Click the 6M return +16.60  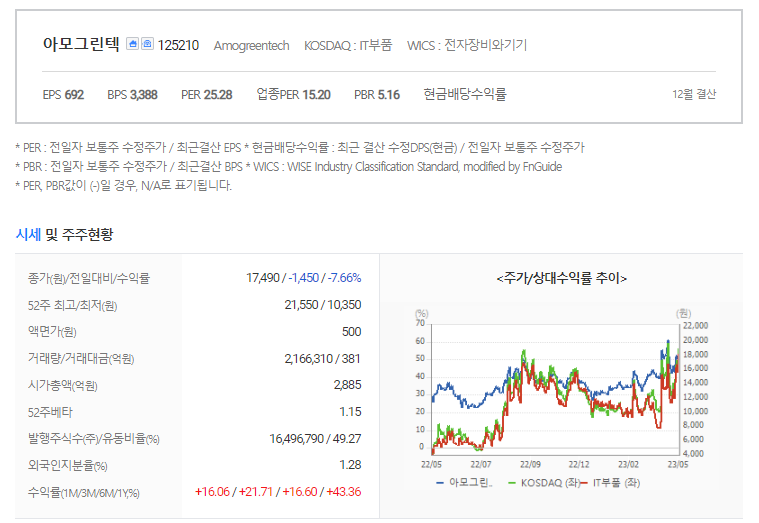click(300, 492)
